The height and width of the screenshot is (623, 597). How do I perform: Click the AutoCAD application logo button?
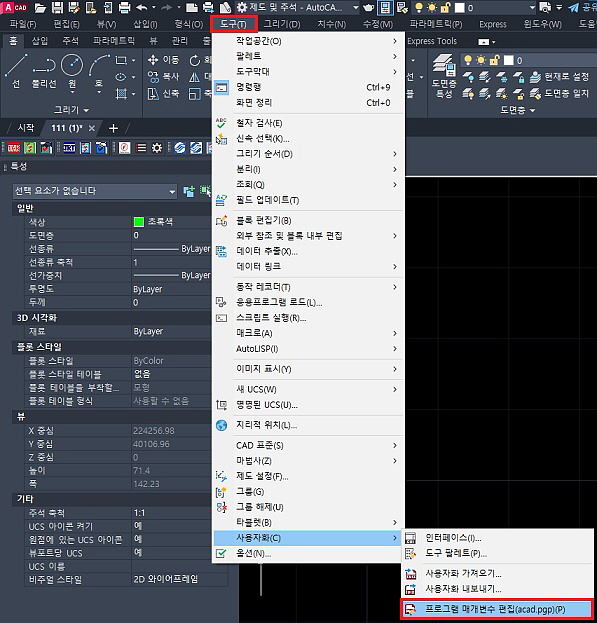pos(15,8)
